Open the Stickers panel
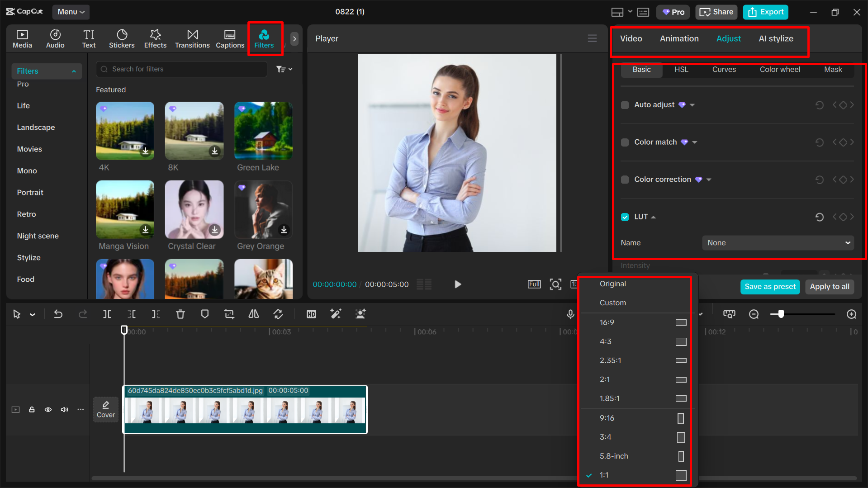868x488 pixels. tap(122, 38)
